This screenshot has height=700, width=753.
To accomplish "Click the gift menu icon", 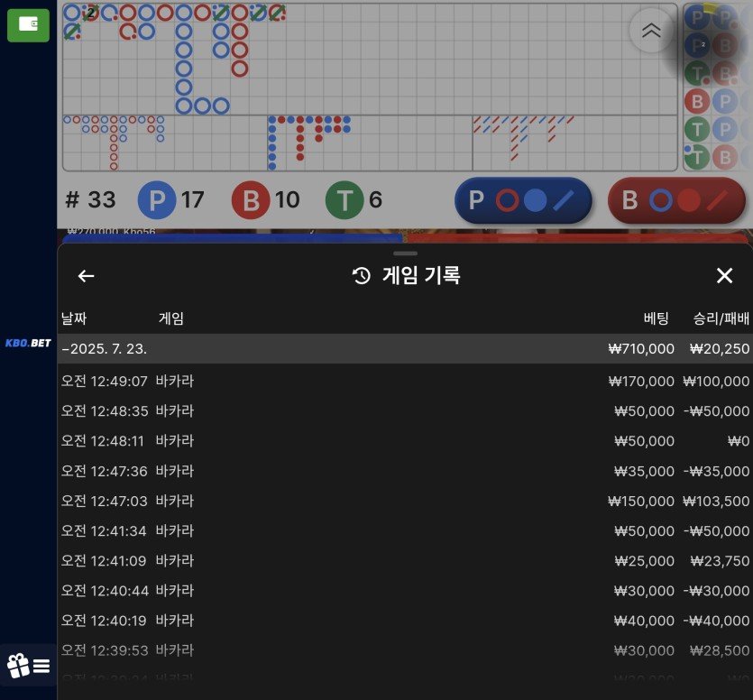I will pos(28,666).
